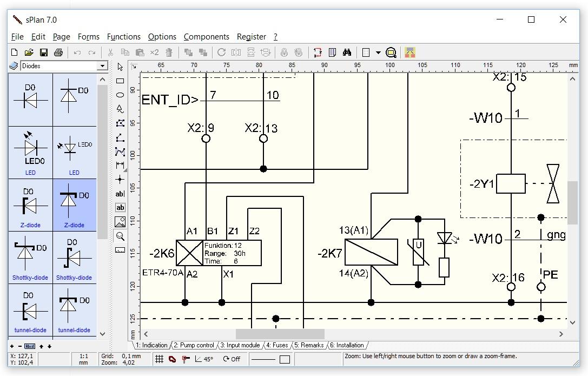Pick the image insert tool
This screenshot has width=588, height=376.
(x=120, y=222)
